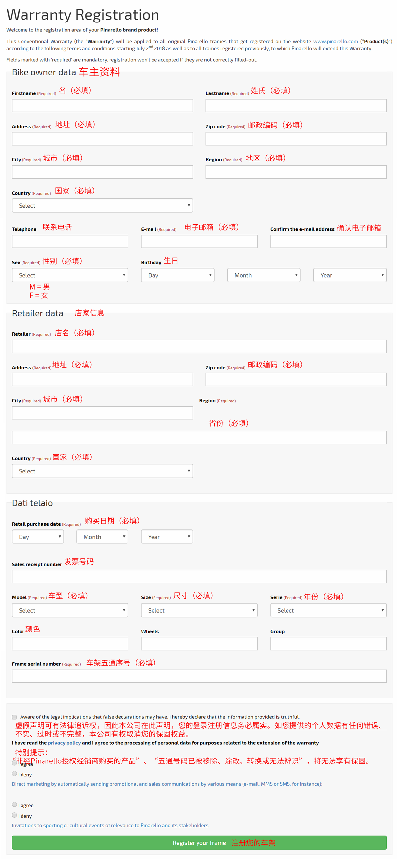Click the retailer Region input field
Screen dimensions: 397x868
(x=199, y=437)
